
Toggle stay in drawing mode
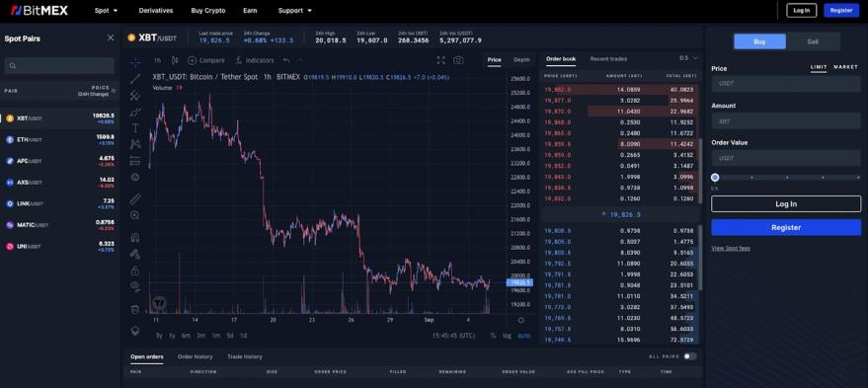(135, 254)
